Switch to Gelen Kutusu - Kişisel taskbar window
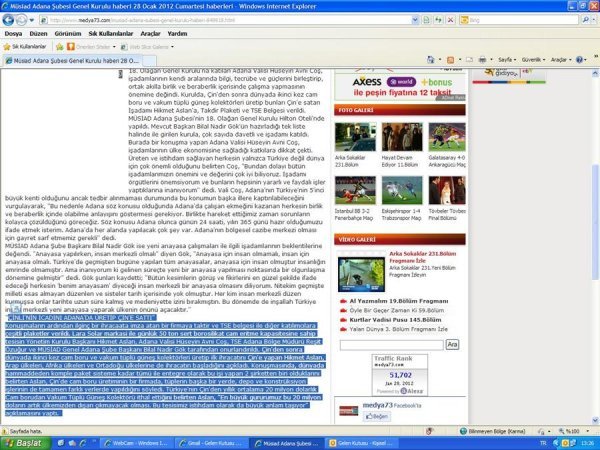This screenshot has height=450, width=600. point(362,443)
